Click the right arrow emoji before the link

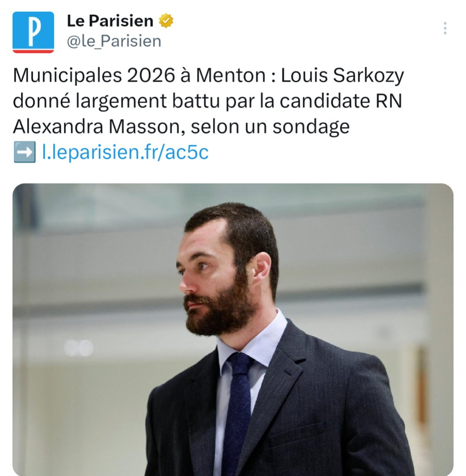coord(25,152)
